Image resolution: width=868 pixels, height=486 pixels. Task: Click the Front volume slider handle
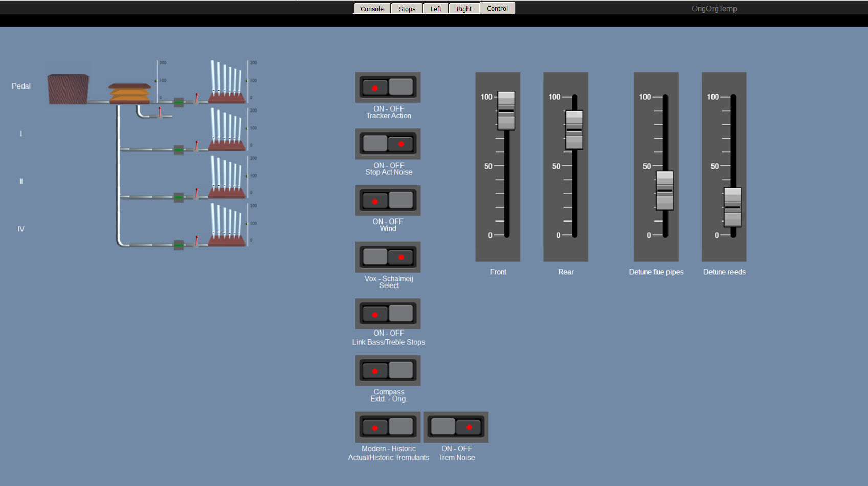tap(506, 111)
